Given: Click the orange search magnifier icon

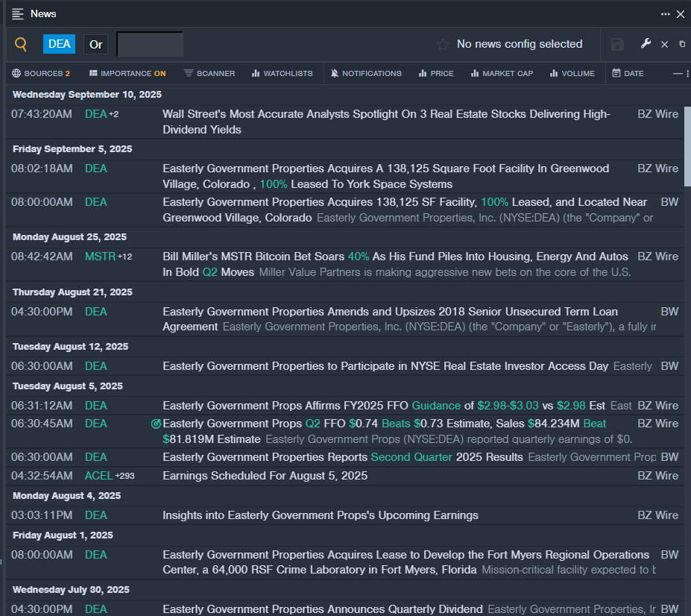Looking at the screenshot, I should 21,45.
